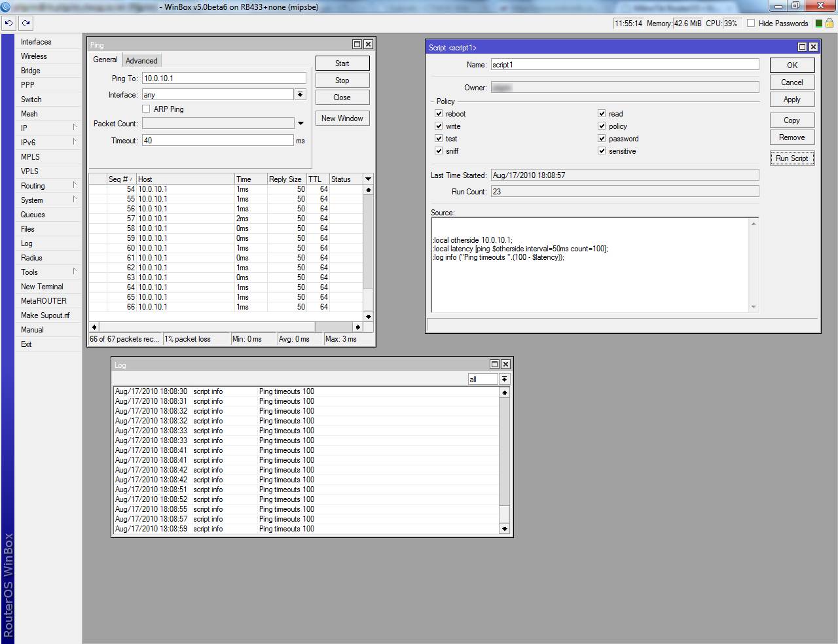Click the padlock icon in status bar
Screen dimensions: 838x644
pos(829,24)
